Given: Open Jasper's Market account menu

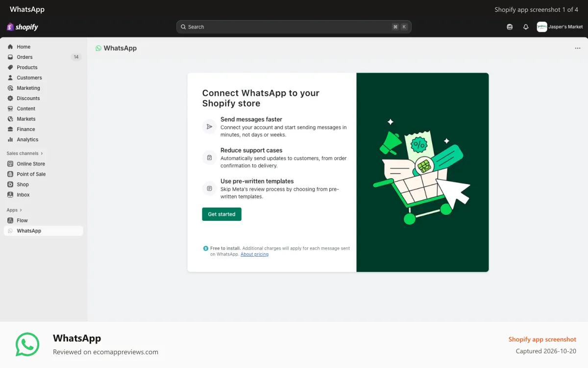Looking at the screenshot, I should pyautogui.click(x=560, y=27).
